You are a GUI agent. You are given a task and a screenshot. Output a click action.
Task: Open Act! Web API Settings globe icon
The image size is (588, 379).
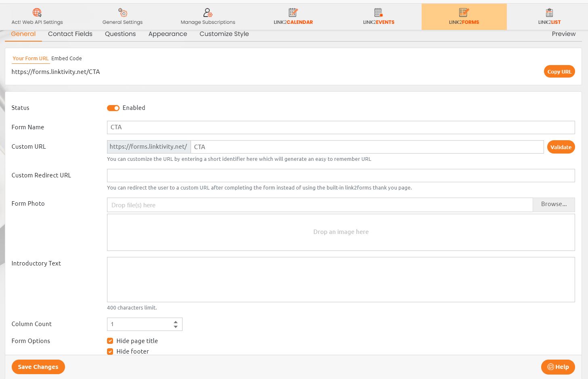point(37,13)
